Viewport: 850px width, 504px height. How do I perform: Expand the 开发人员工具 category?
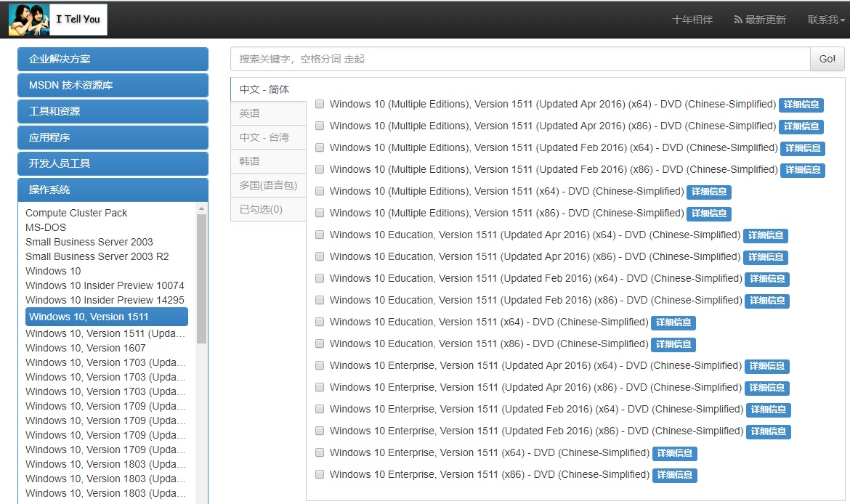pos(113,163)
